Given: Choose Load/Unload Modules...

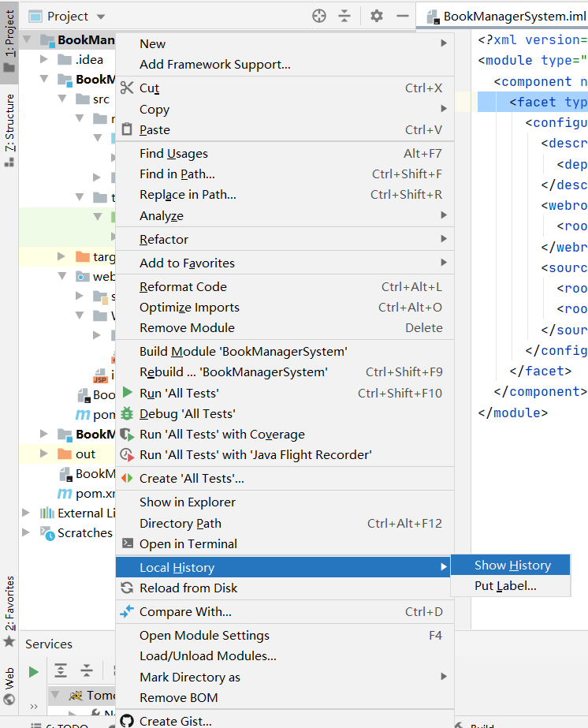Looking at the screenshot, I should (x=285, y=655).
